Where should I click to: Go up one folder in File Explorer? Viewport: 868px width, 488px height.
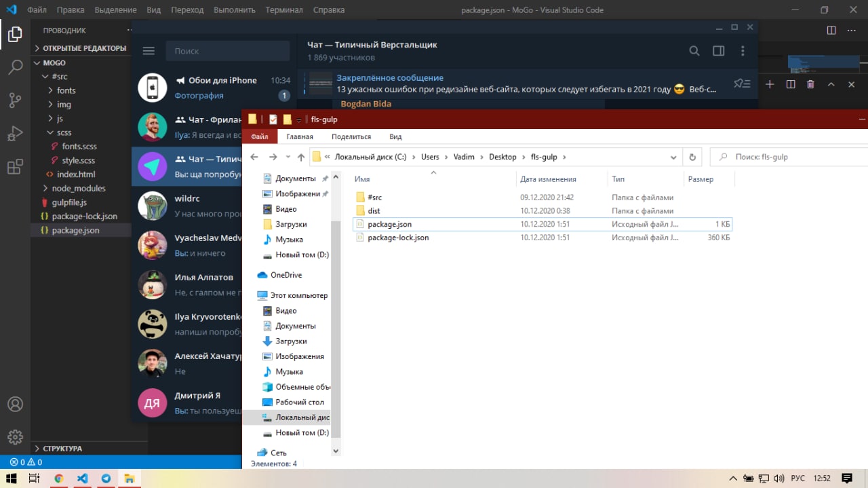click(x=300, y=157)
